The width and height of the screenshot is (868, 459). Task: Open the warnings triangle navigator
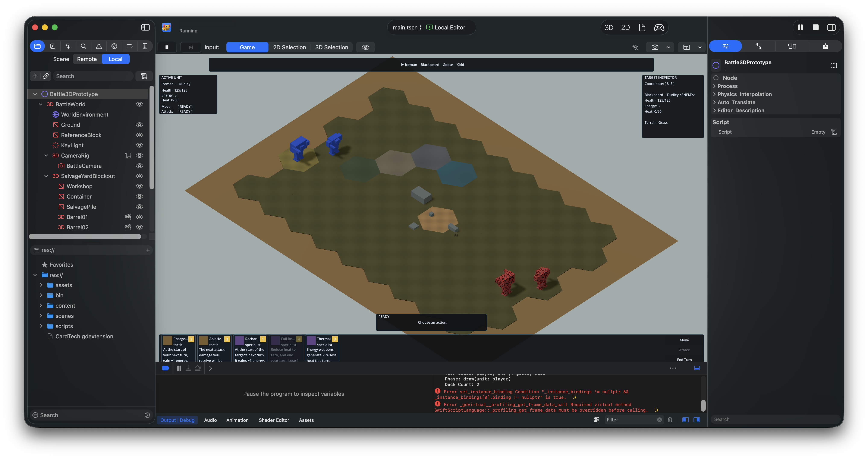(99, 47)
